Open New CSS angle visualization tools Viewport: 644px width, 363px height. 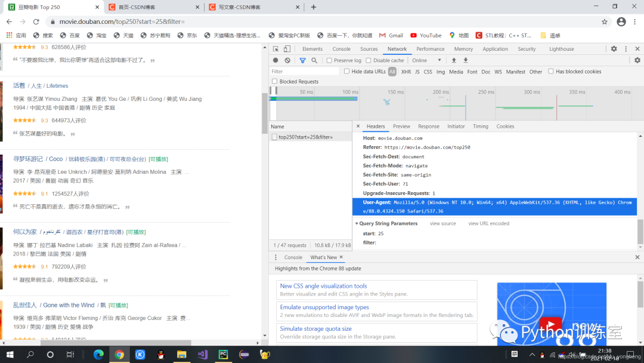[323, 286]
